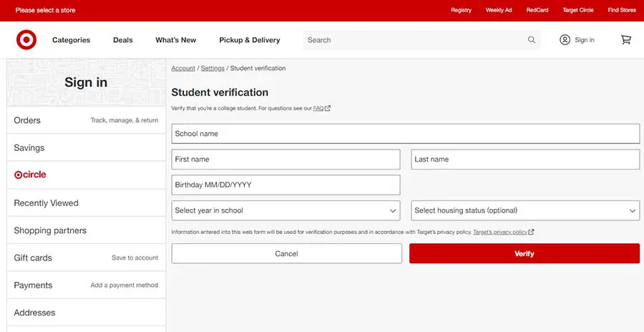Select Orders in the sidebar

click(87, 120)
